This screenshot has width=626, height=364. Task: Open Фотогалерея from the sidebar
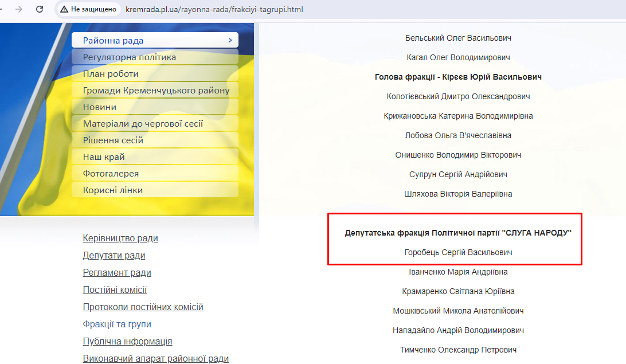click(111, 174)
